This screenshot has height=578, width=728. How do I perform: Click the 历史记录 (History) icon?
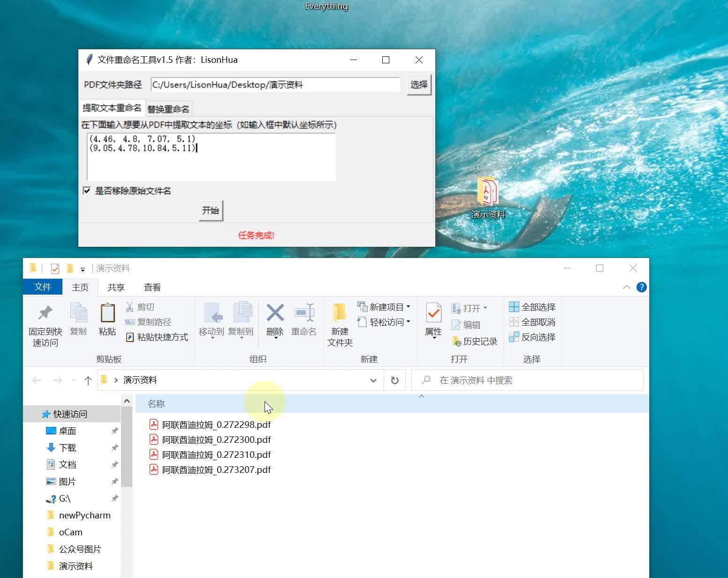point(475,341)
